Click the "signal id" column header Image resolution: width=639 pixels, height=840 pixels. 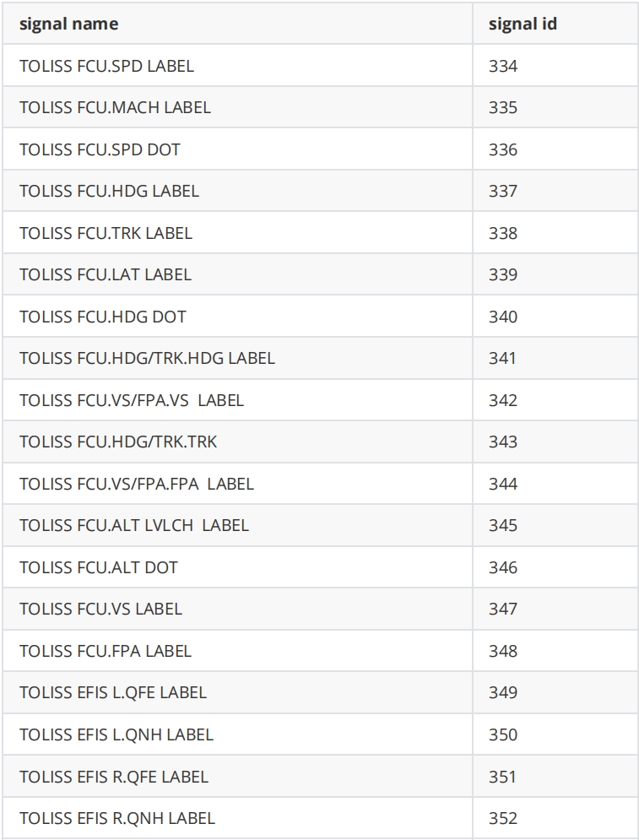[x=523, y=24]
